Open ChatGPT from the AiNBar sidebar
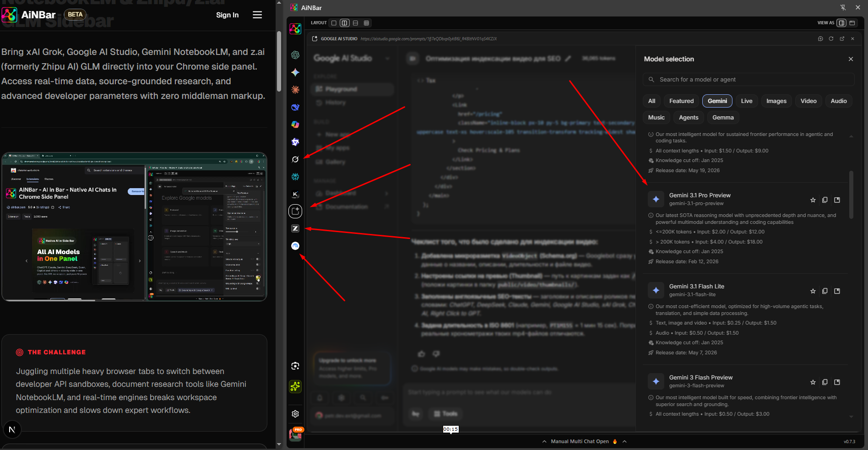 point(295,55)
